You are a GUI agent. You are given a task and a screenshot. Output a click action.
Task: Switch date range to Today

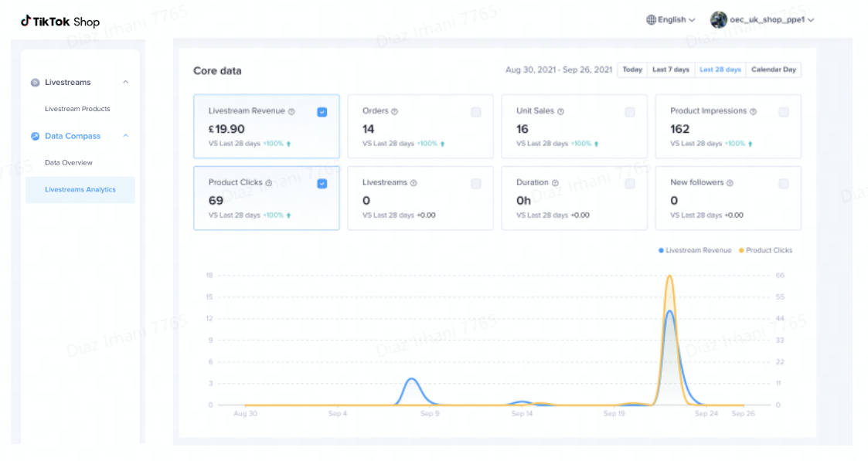(x=632, y=69)
